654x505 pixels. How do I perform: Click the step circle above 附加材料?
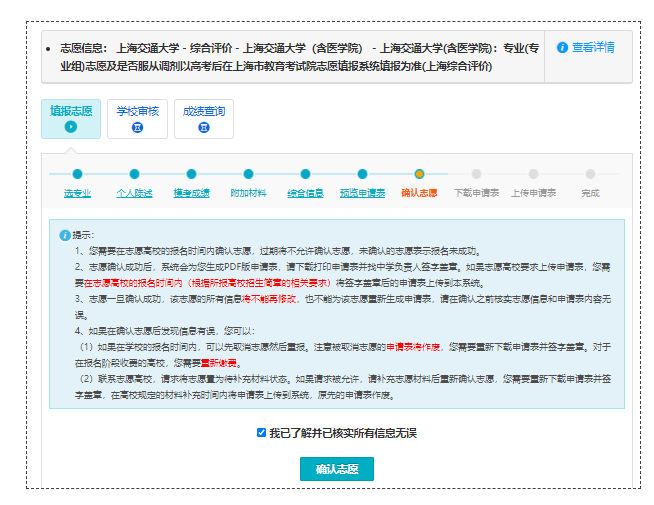(x=248, y=174)
